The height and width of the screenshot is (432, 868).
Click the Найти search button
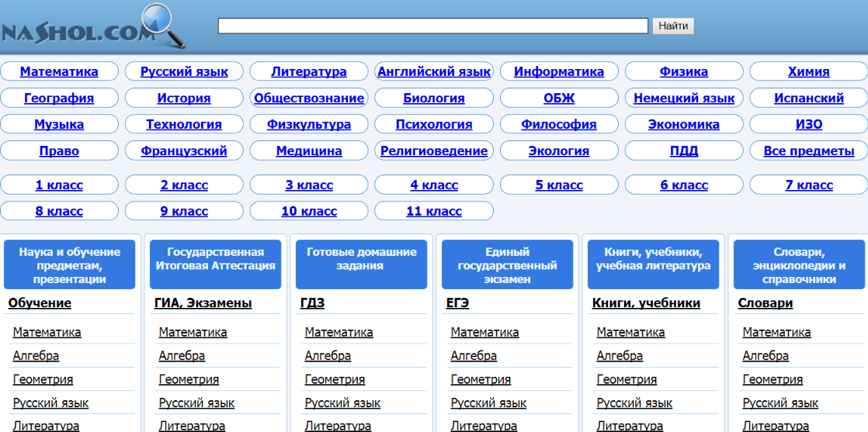click(673, 26)
